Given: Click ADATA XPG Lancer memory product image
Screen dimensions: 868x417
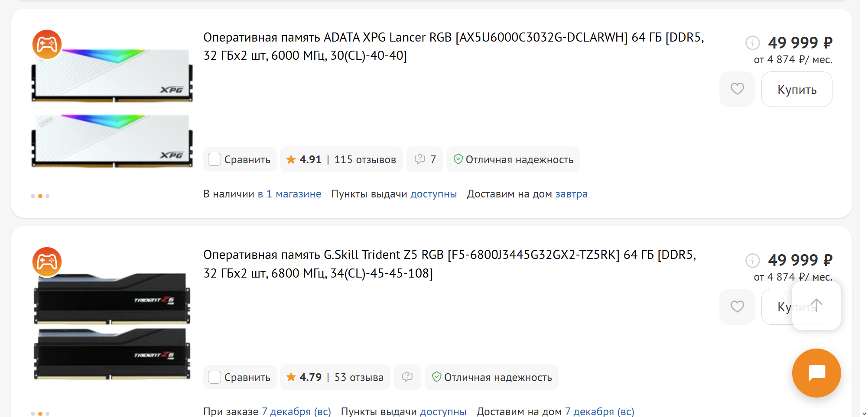Looking at the screenshot, I should tap(112, 108).
